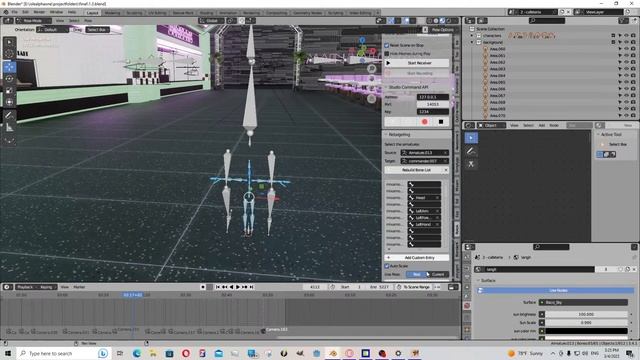Pick the Transform tool in viewport toolbar

click(x=9, y=102)
